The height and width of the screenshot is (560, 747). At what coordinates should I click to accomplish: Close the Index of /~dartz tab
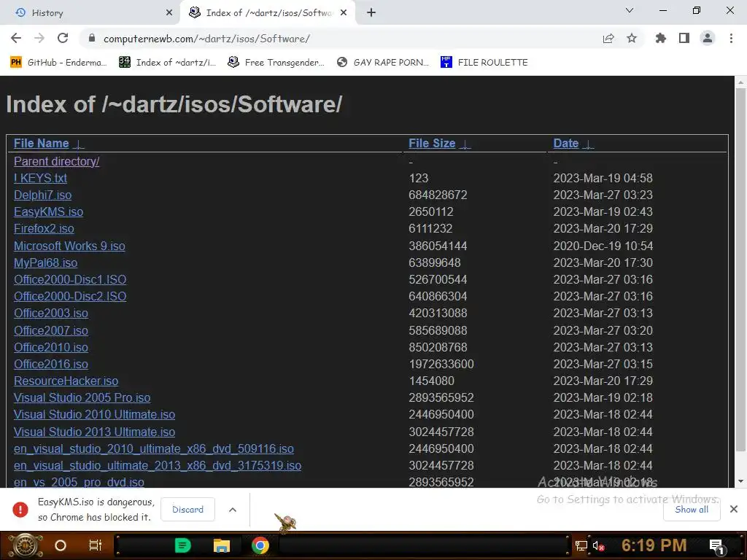click(344, 13)
